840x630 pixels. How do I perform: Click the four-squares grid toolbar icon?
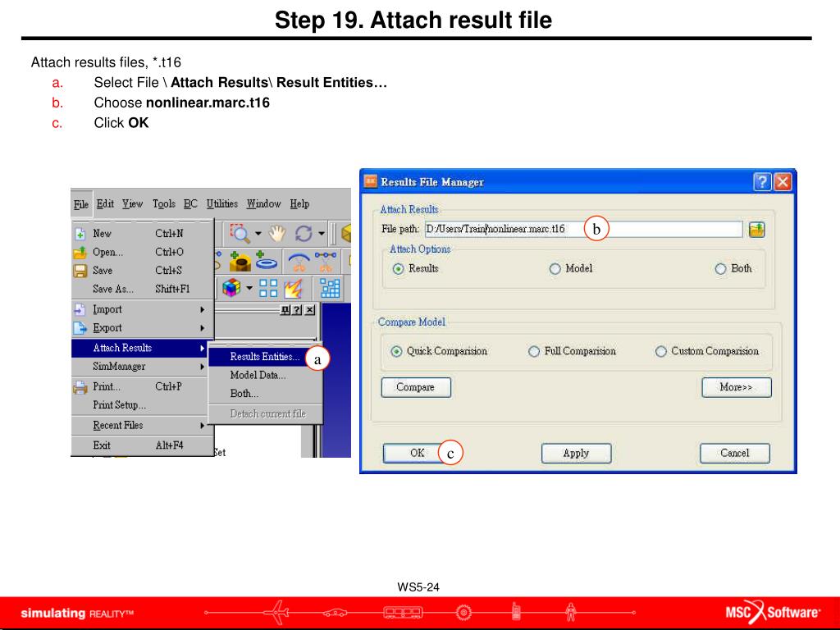268,288
